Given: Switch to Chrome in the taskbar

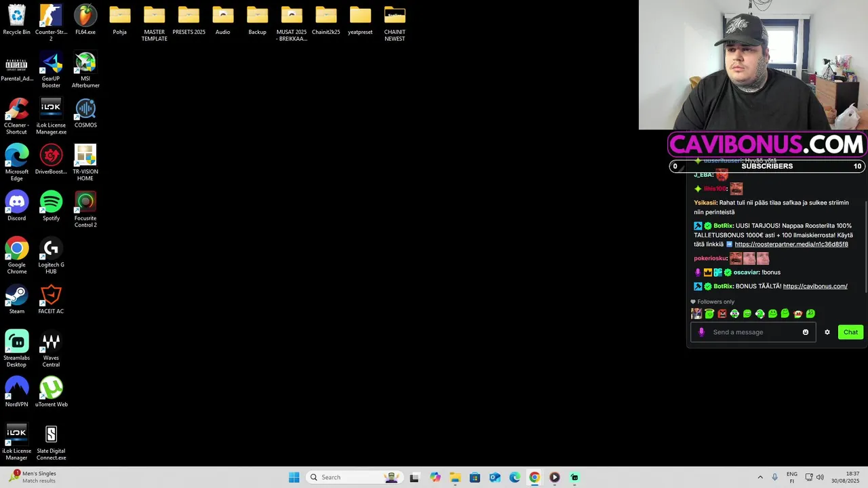Looking at the screenshot, I should (x=534, y=477).
